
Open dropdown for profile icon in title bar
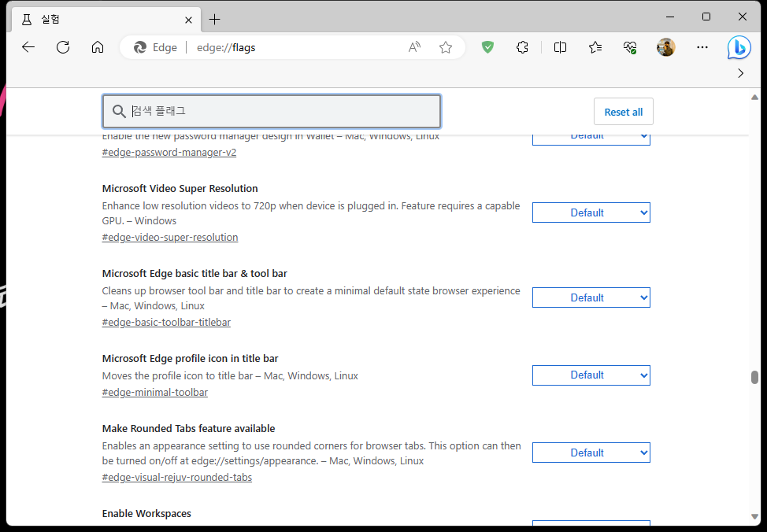[x=591, y=375]
